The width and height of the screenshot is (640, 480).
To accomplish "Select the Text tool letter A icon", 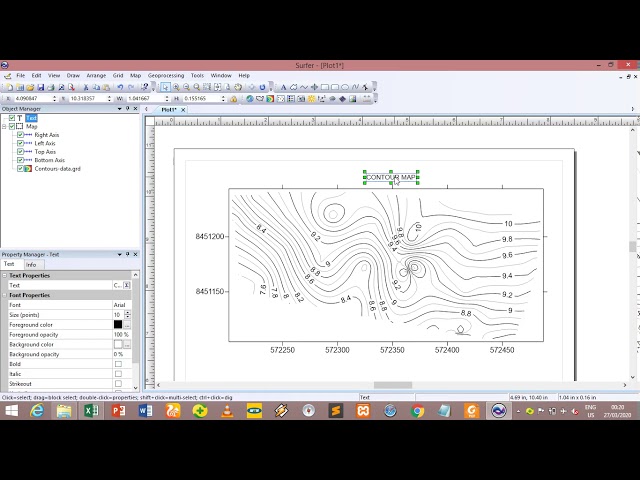I will click(283, 87).
